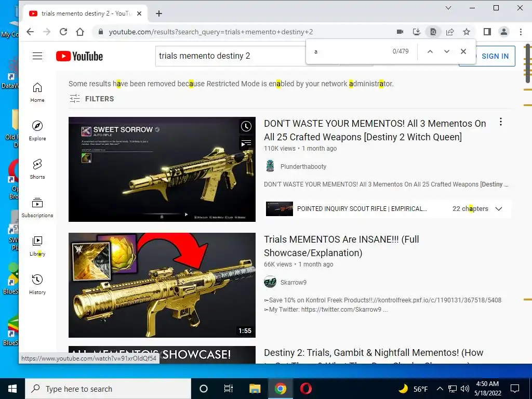
Task: Click the Pointed Inquiry Scout Rifle chapter text
Action: click(x=362, y=209)
